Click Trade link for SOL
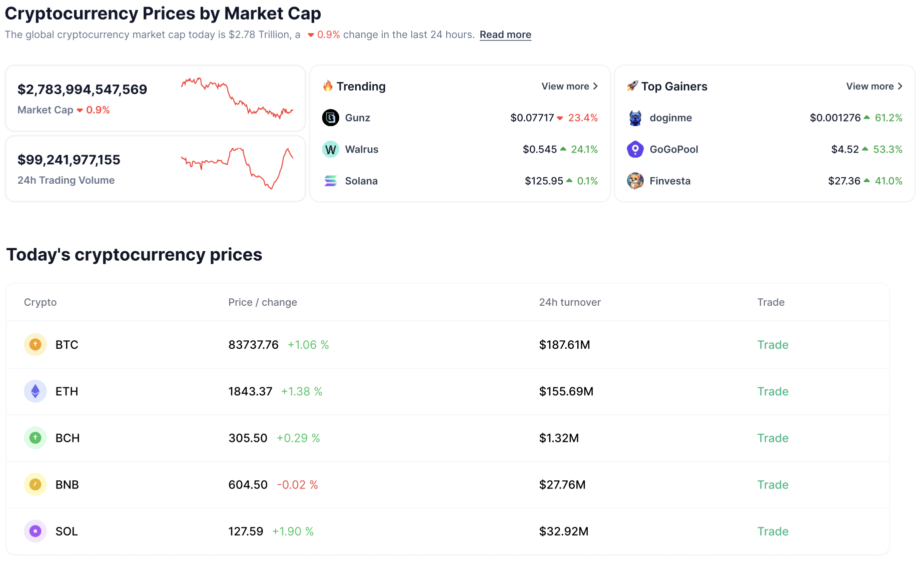The image size is (924, 563). [x=772, y=531]
